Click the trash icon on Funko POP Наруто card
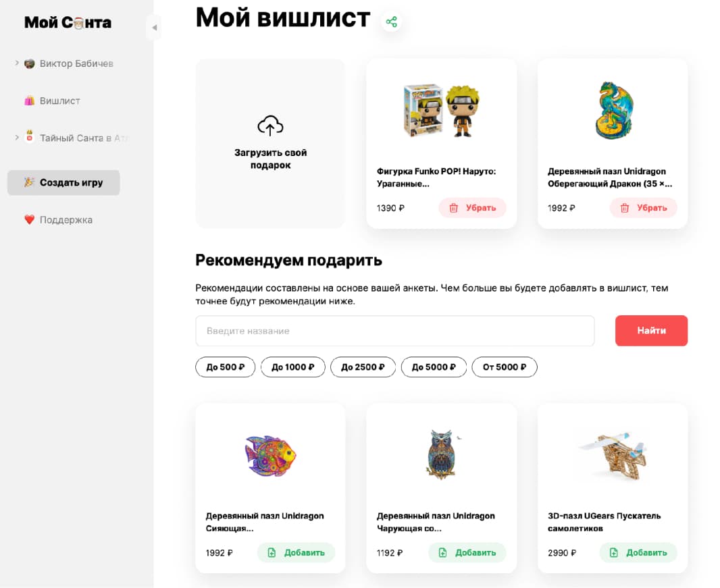The height and width of the screenshot is (588, 720). point(453,208)
